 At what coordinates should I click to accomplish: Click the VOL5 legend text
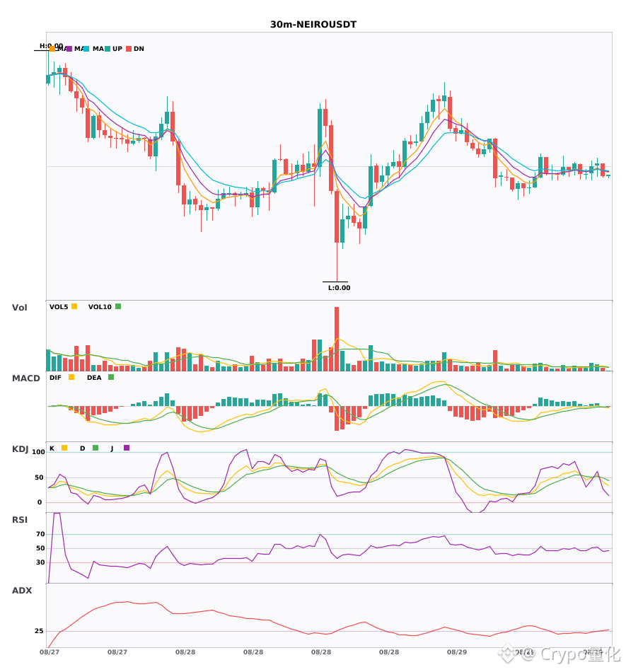point(59,307)
